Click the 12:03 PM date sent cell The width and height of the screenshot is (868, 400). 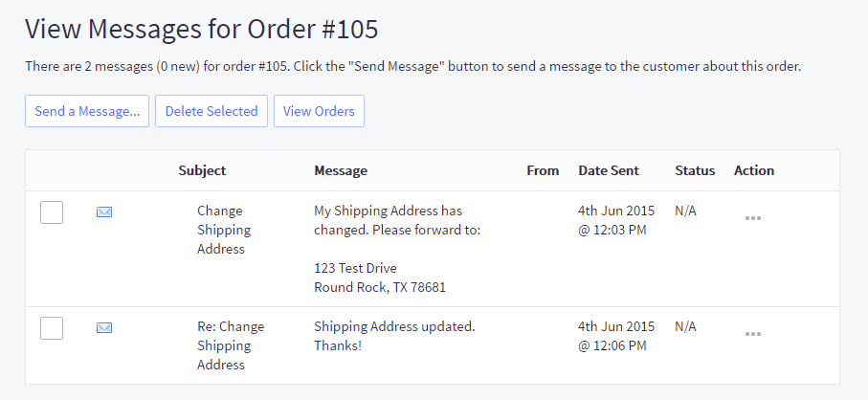tap(616, 220)
